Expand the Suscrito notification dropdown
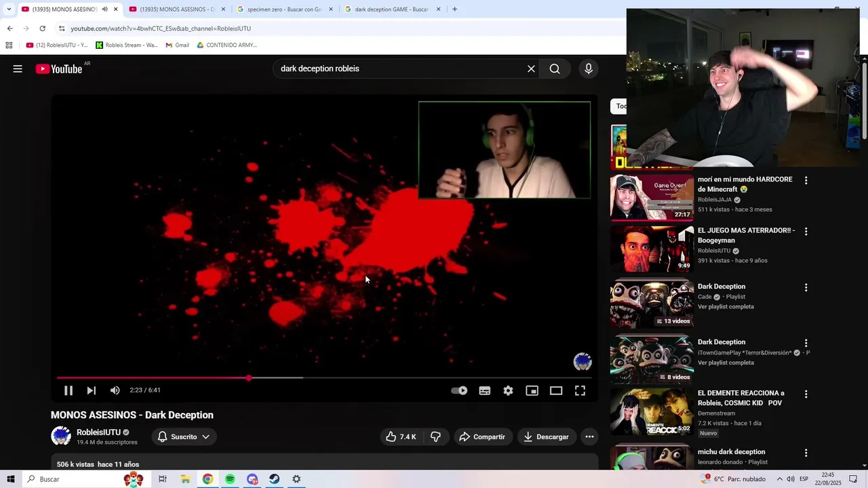Viewport: 868px width, 488px height. click(184, 436)
